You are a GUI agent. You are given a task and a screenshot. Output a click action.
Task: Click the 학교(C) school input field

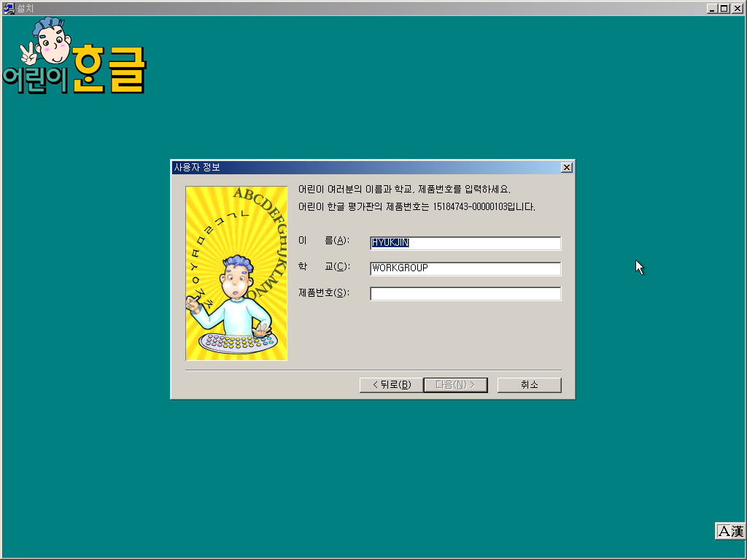click(x=465, y=268)
